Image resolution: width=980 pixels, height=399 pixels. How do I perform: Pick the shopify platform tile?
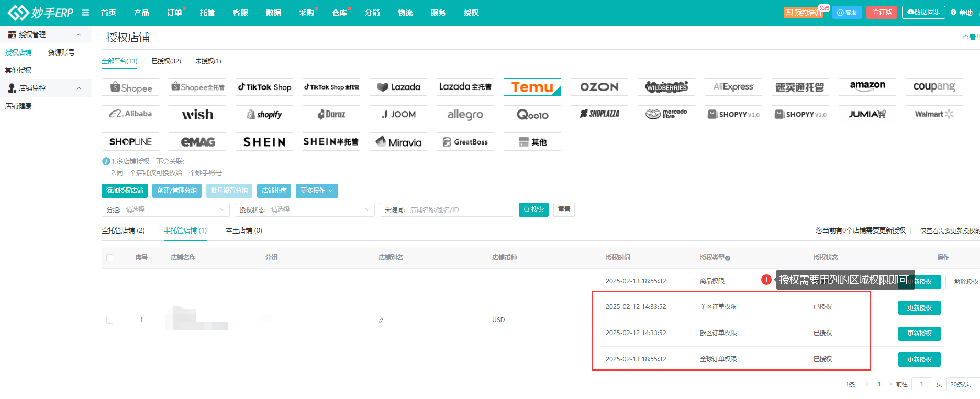pos(264,114)
